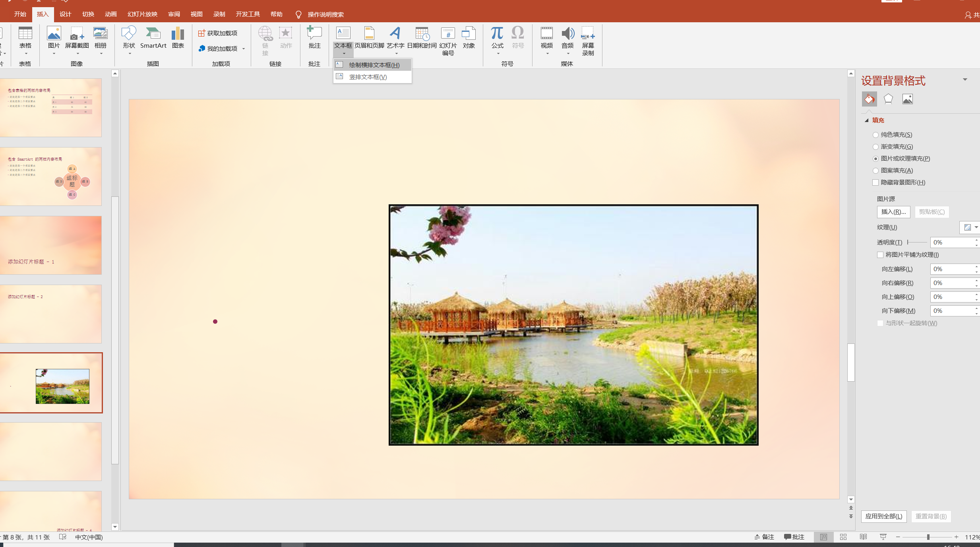Open the 相册 photo album tool
The image size is (980, 547).
pyautogui.click(x=101, y=40)
